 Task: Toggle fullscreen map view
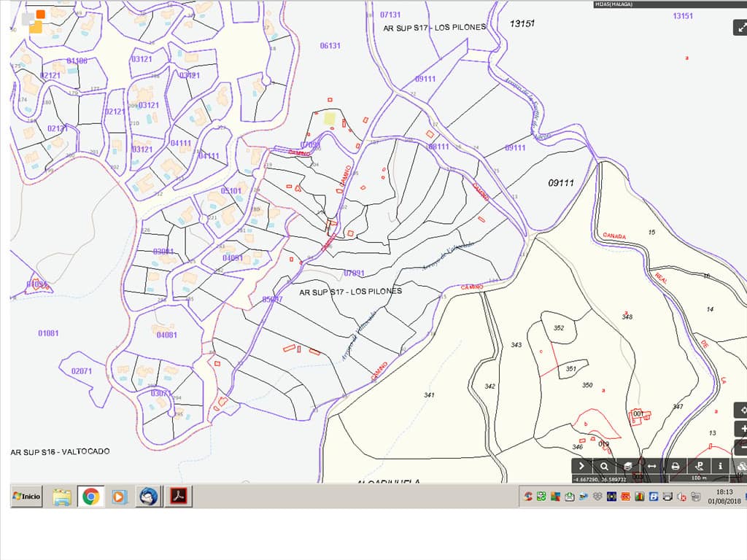click(x=740, y=28)
